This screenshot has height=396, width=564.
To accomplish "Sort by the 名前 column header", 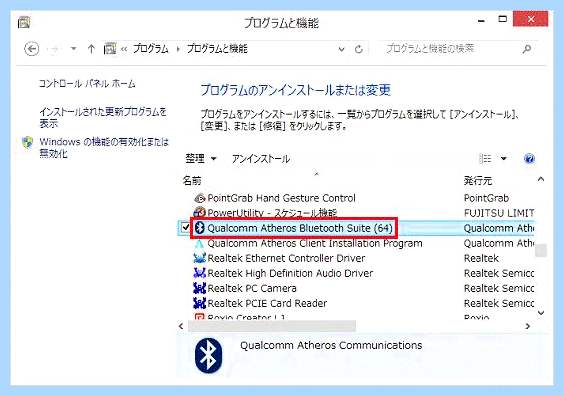I will [192, 181].
